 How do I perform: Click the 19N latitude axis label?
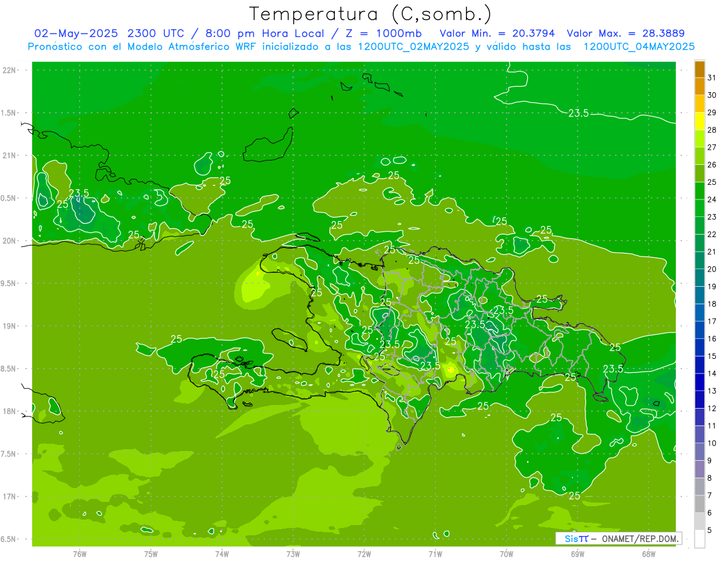(9, 326)
